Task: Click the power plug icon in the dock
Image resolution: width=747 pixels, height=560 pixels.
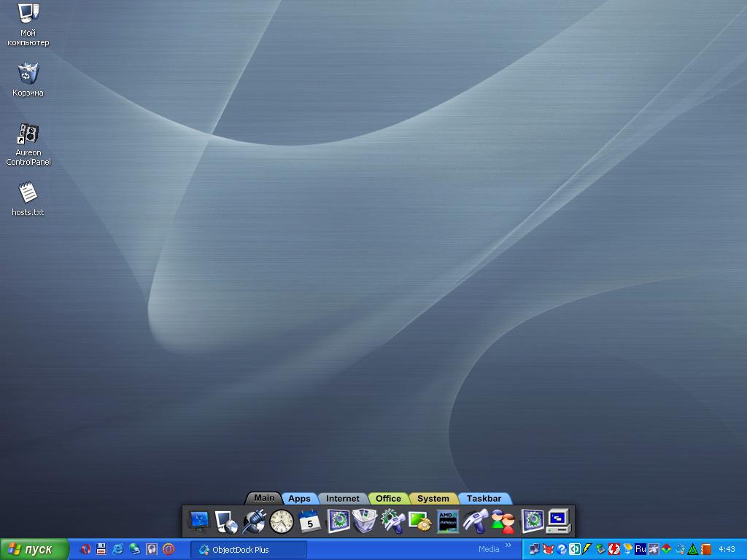Action: click(254, 521)
